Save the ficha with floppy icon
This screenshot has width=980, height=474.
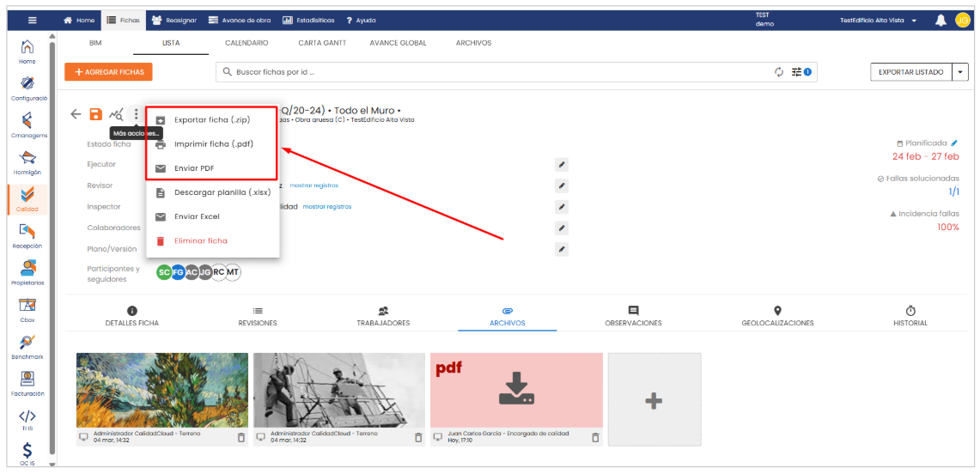coord(95,114)
